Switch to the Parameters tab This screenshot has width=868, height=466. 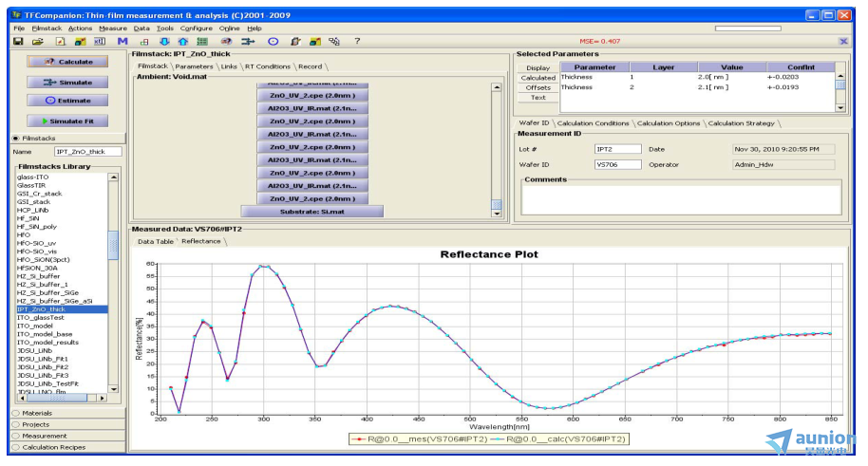click(x=194, y=66)
